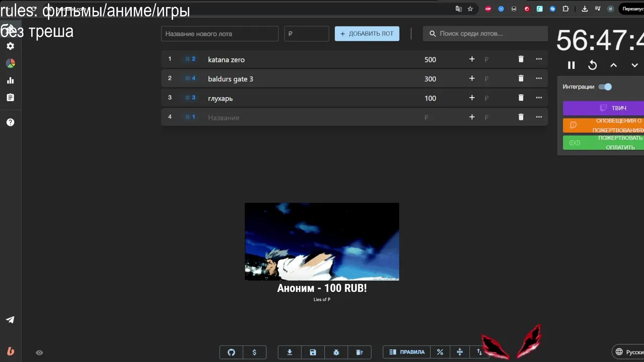Open the colorful wheel page in the sidebar
Screen dimensions: 644x362
10,63
